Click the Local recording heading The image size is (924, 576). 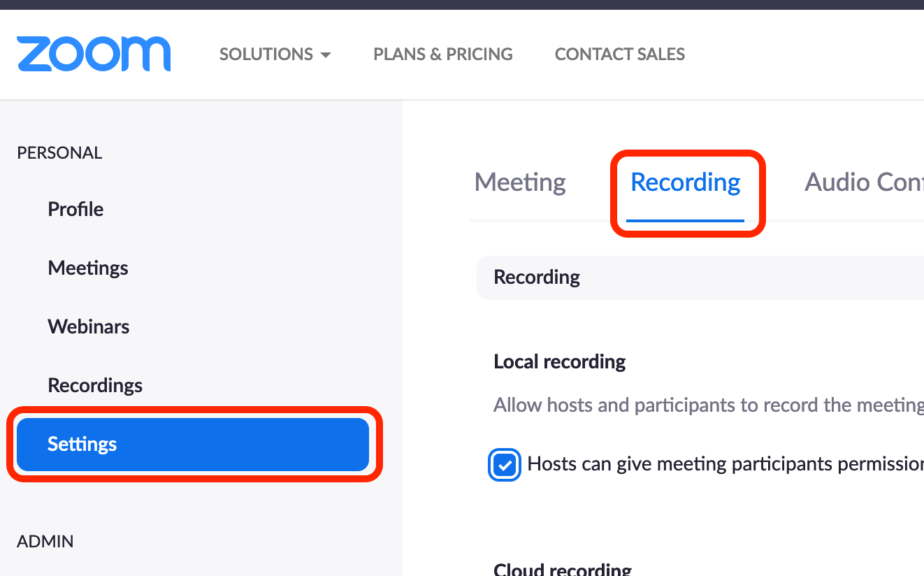560,362
